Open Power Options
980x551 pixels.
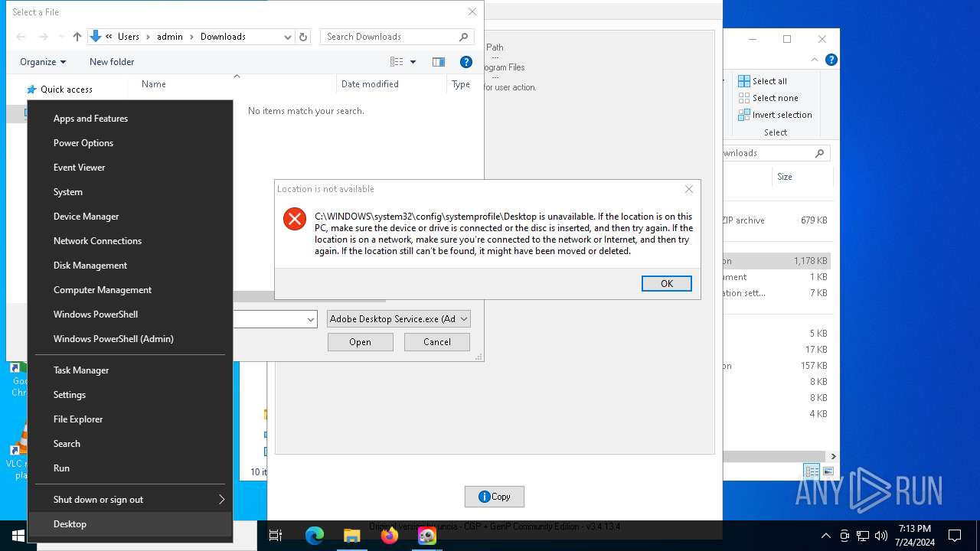pos(129,143)
